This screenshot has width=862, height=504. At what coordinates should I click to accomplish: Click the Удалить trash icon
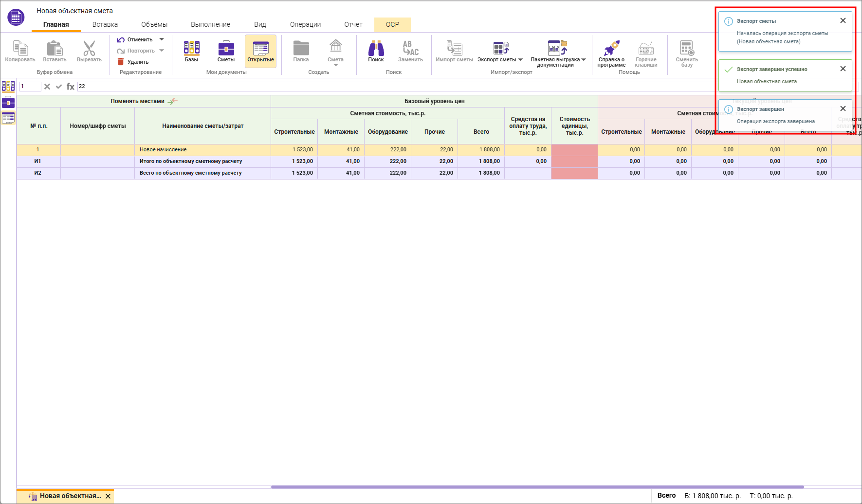(x=121, y=62)
